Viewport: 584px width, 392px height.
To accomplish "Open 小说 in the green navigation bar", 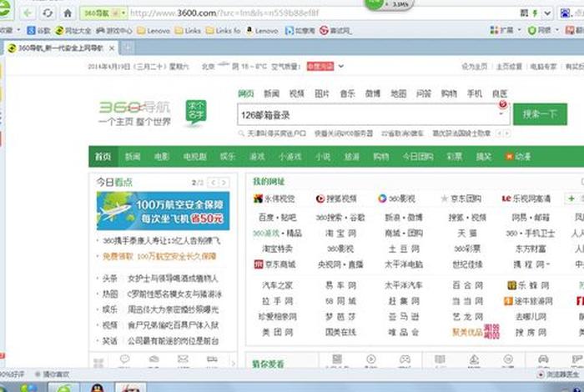I will coord(323,157).
